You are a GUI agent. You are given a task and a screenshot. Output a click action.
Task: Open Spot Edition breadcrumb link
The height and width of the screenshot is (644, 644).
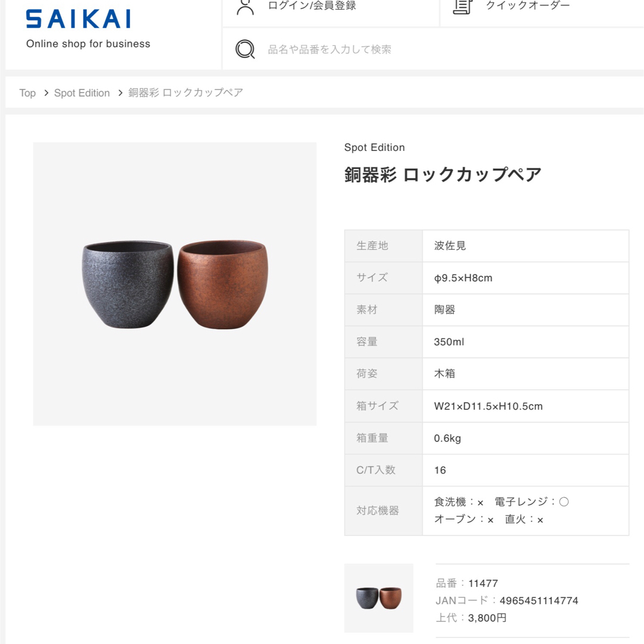82,93
